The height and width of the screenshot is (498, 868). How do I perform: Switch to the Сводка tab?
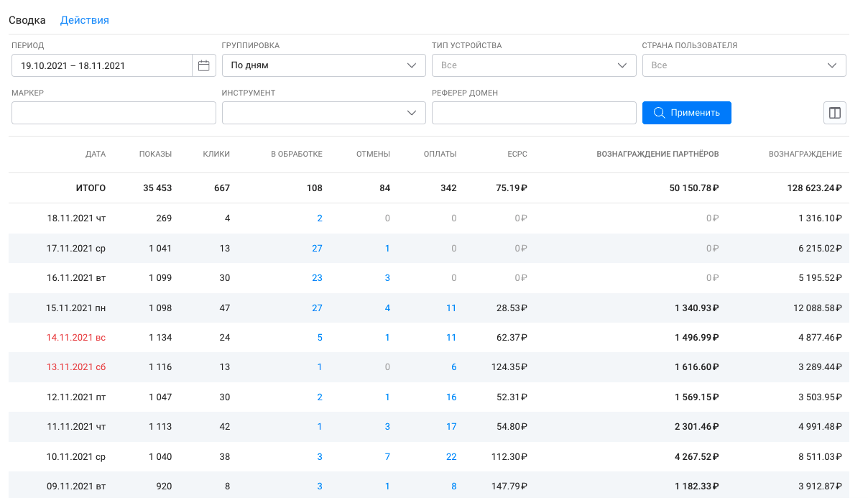pyautogui.click(x=27, y=20)
